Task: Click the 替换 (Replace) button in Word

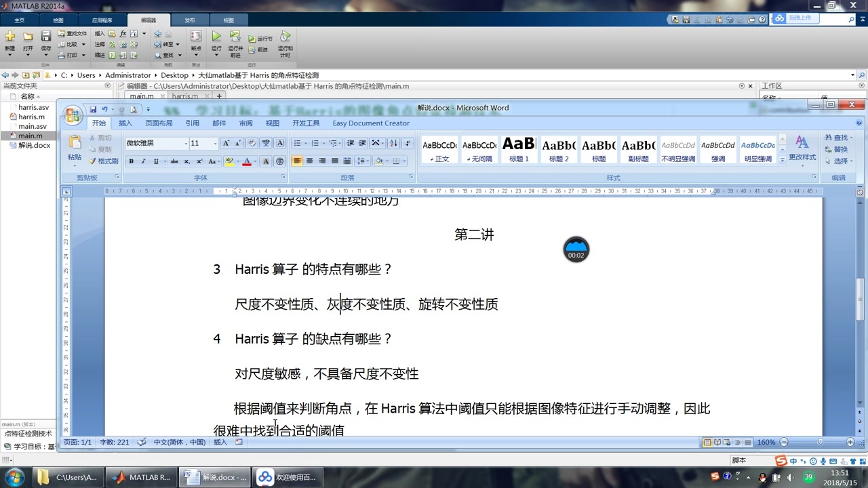Action: (837, 149)
